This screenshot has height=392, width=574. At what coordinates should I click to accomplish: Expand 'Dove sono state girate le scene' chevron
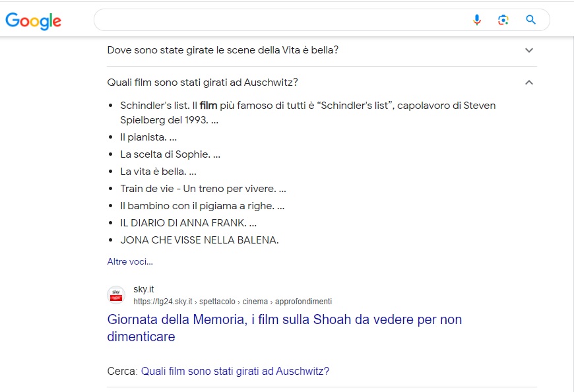tap(529, 50)
